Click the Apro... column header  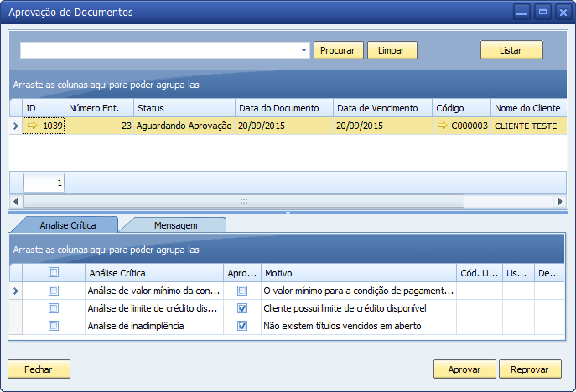tap(242, 273)
